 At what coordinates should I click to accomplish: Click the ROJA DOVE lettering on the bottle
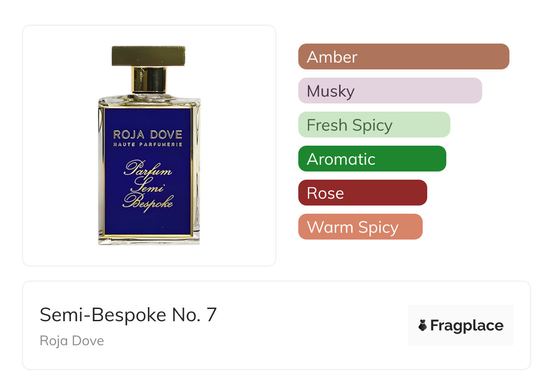(x=148, y=134)
